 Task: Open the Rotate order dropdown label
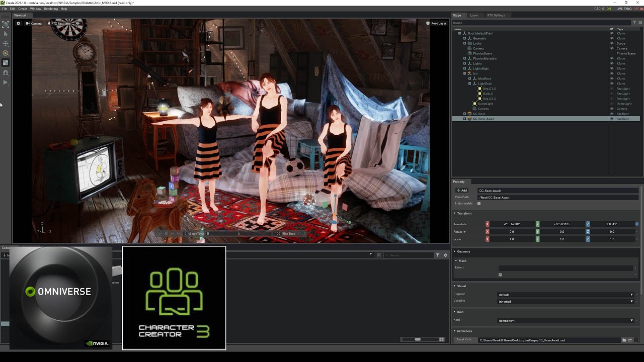[459, 232]
